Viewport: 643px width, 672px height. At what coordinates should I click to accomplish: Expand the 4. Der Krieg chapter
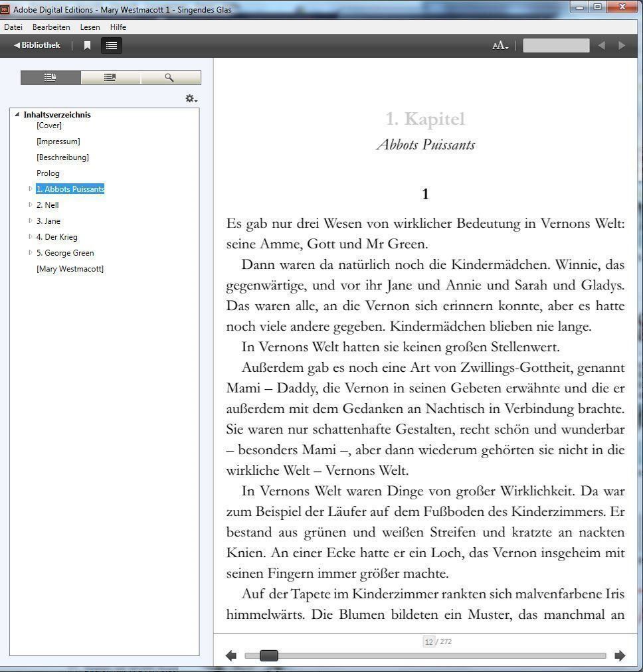tap(31, 236)
